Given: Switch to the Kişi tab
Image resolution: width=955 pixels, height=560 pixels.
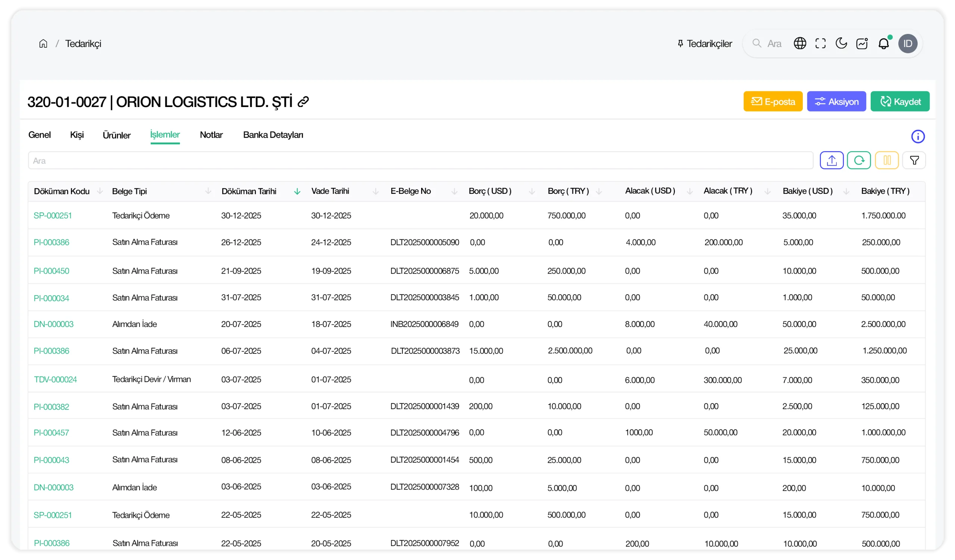Looking at the screenshot, I should click(77, 135).
